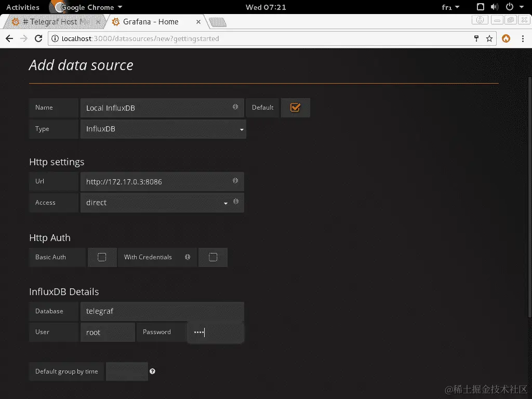The height and width of the screenshot is (399, 532).
Task: Reload the page with refresh icon
Action: point(38,38)
